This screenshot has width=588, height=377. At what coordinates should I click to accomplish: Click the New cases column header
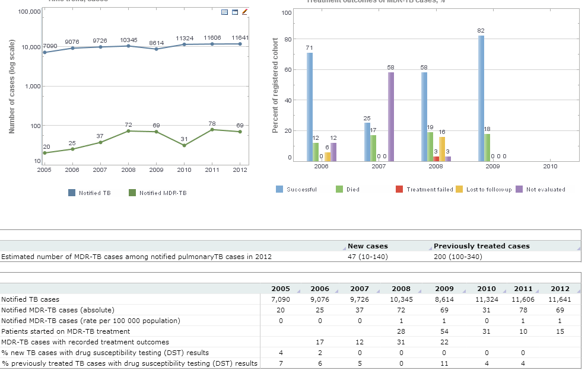coord(368,246)
